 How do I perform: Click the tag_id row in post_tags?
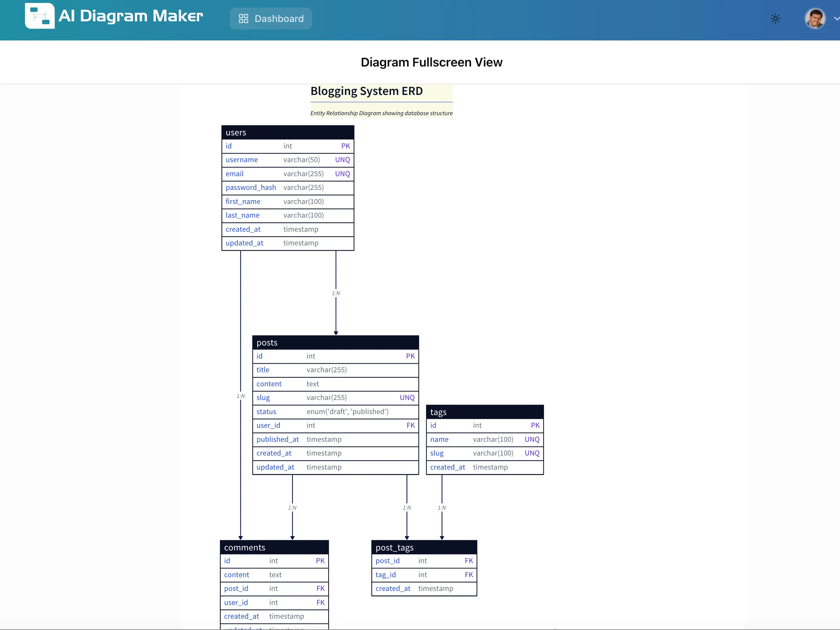424,574
